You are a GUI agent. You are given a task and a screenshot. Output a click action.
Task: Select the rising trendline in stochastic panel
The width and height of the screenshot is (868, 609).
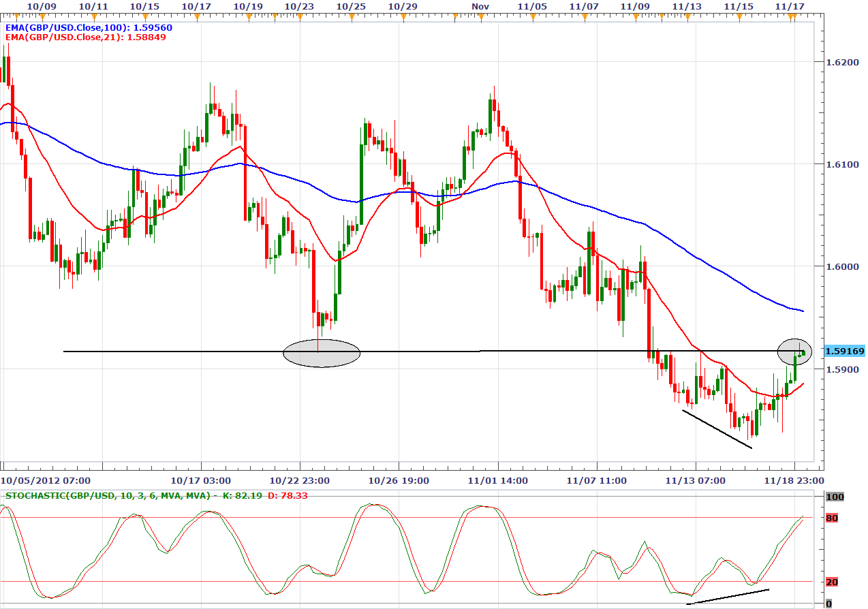tap(728, 597)
